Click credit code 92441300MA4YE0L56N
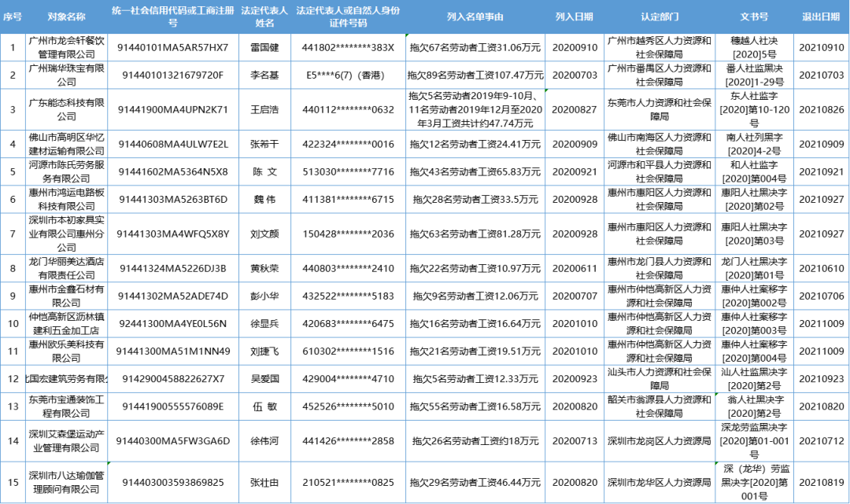This screenshot has width=850, height=504. pos(173,324)
